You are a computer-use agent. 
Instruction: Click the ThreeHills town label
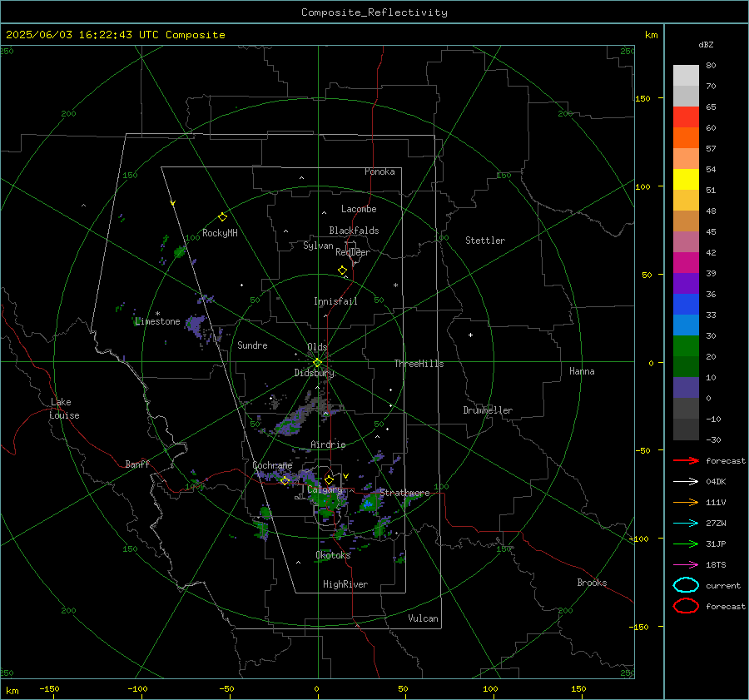coord(419,364)
